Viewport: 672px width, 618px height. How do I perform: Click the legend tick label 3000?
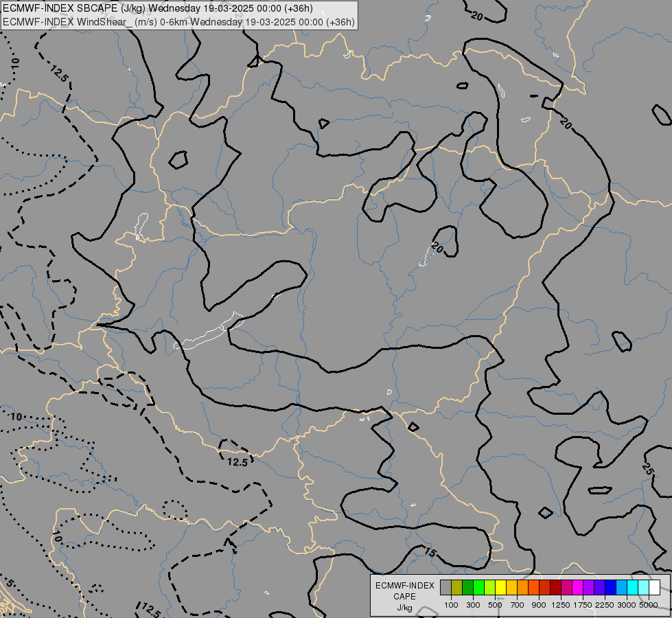click(x=627, y=605)
